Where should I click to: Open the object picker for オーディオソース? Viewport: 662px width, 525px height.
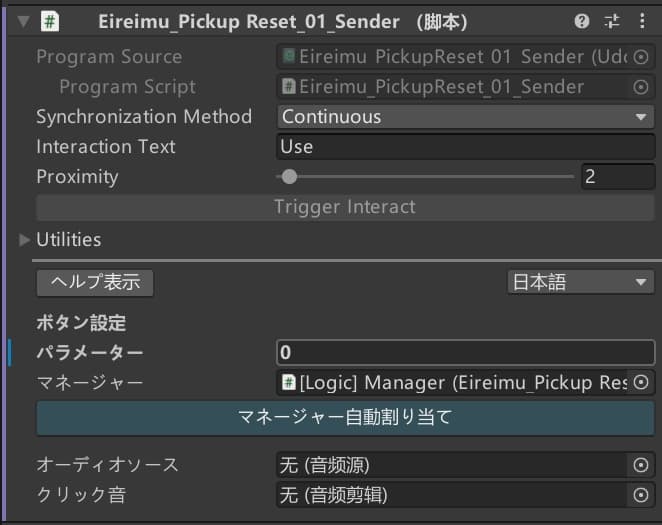click(x=641, y=465)
